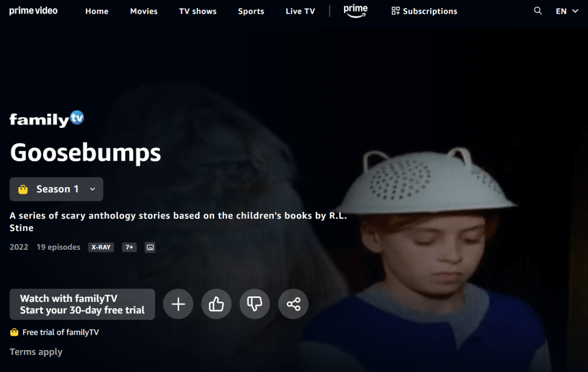Go to the Home menu item
The image size is (588, 372).
(x=96, y=11)
